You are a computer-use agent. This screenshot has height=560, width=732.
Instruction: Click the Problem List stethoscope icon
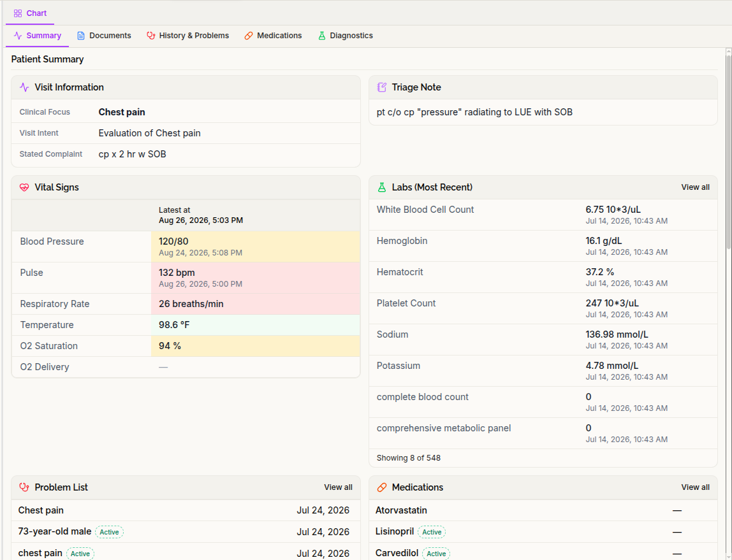pyautogui.click(x=24, y=487)
